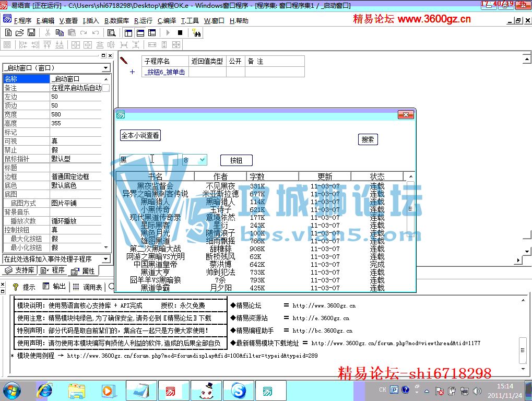Click the Cut scissors icon
This screenshot has width=532, height=401.
click(48, 32)
